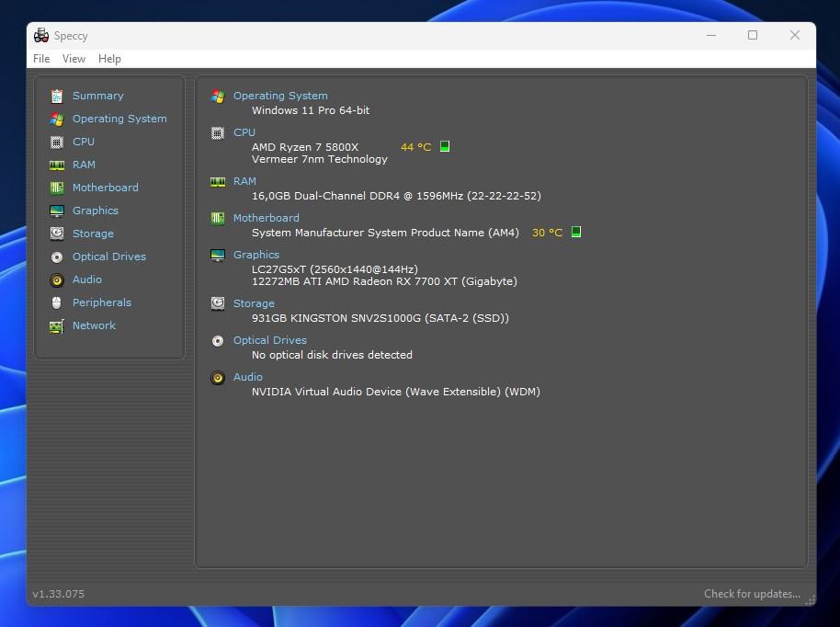
Task: Click the Peripherals mouse icon in sidebar
Action: (x=57, y=302)
